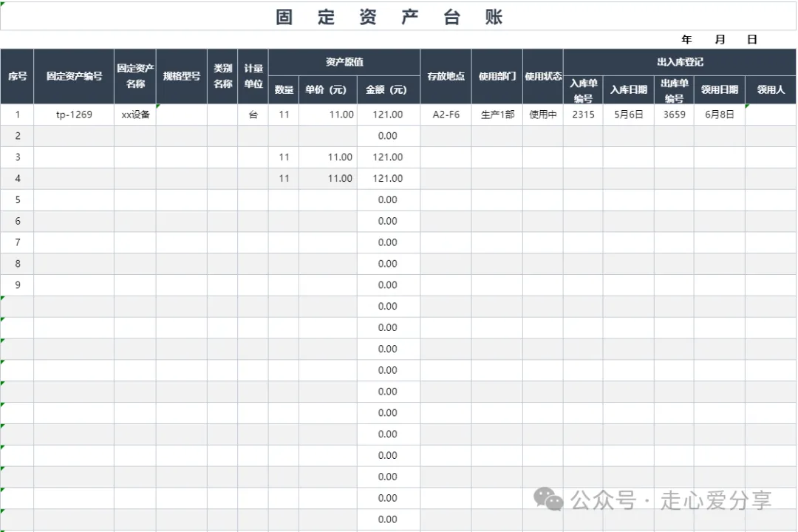
Task: Select the title cell 固定资产台账
Action: click(x=398, y=16)
